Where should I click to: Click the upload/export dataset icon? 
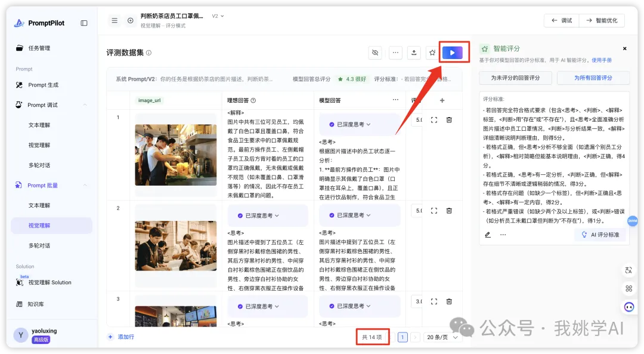(x=414, y=53)
